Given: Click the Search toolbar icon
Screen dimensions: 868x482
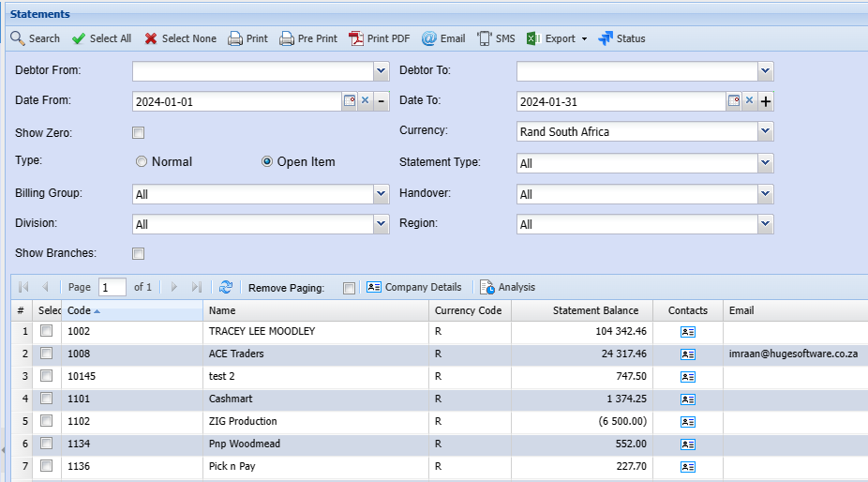Looking at the screenshot, I should [x=35, y=38].
